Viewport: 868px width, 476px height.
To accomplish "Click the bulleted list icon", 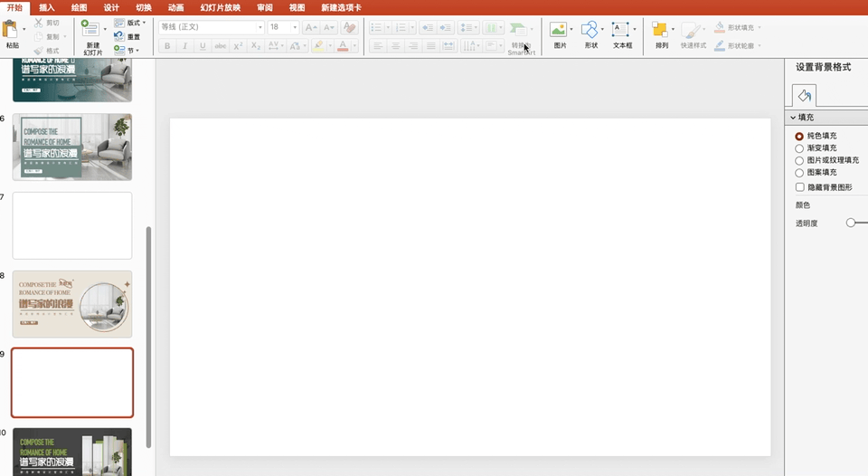I will pyautogui.click(x=376, y=27).
